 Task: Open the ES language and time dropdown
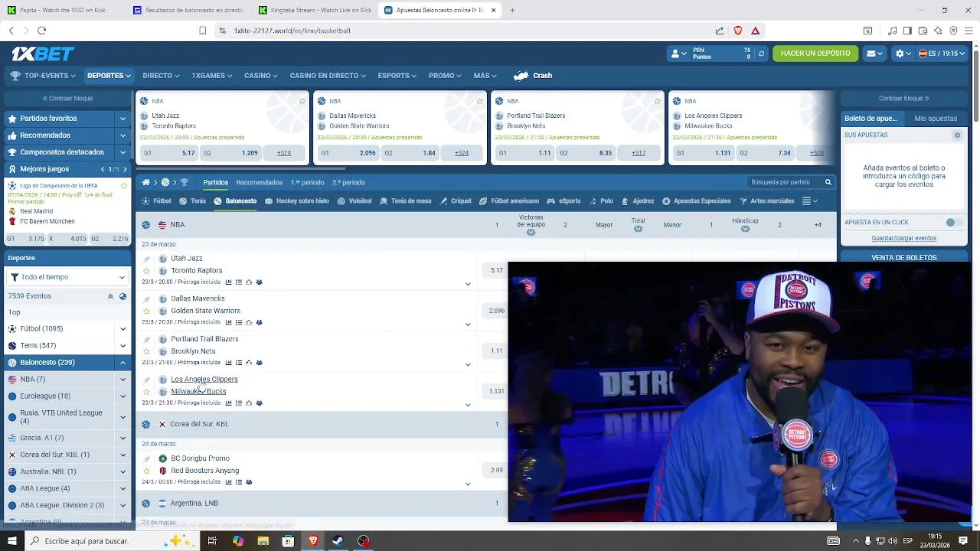(942, 54)
